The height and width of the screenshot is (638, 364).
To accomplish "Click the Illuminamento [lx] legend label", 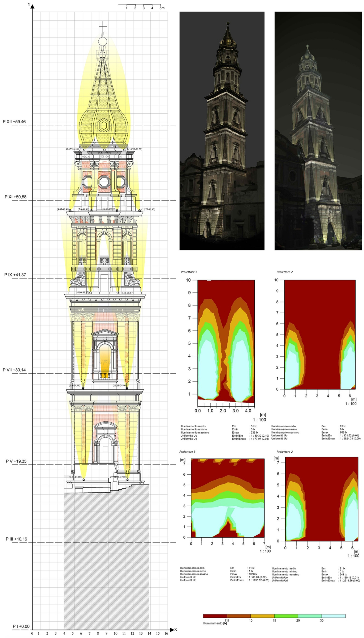I will 215,623.
